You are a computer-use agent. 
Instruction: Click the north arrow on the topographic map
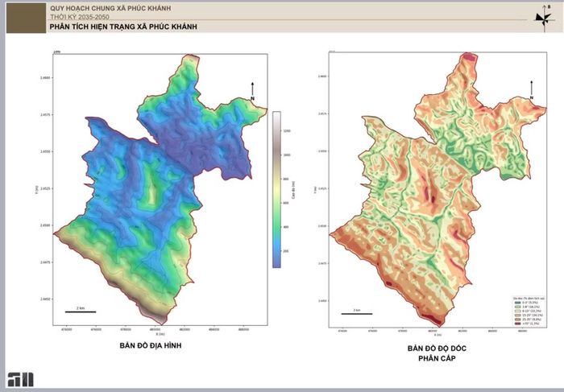[x=252, y=91]
